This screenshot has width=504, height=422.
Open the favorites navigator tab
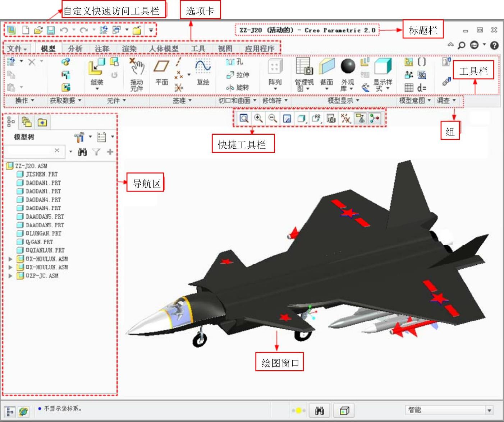[42, 122]
